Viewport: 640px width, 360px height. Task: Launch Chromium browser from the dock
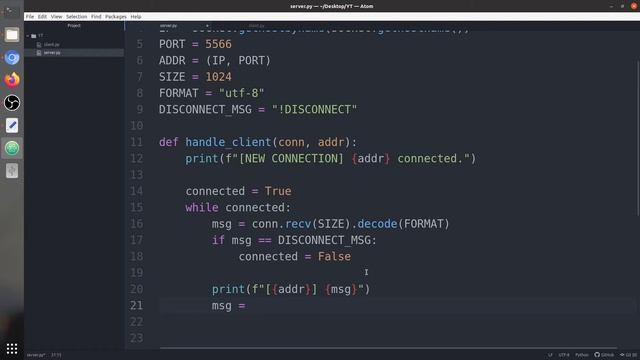pos(12,58)
